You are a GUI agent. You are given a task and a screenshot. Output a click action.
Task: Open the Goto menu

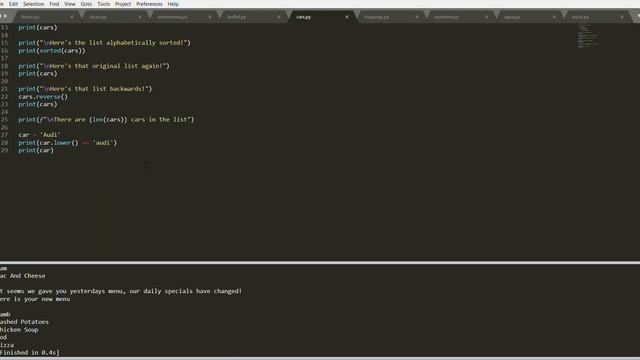[x=86, y=4]
